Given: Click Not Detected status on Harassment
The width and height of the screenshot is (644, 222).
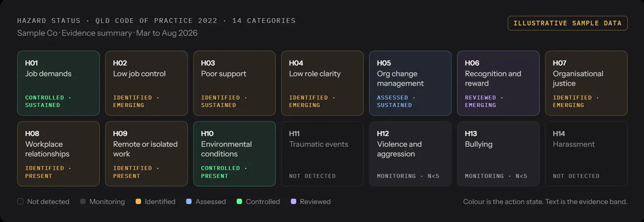Looking at the screenshot, I should [x=576, y=176].
